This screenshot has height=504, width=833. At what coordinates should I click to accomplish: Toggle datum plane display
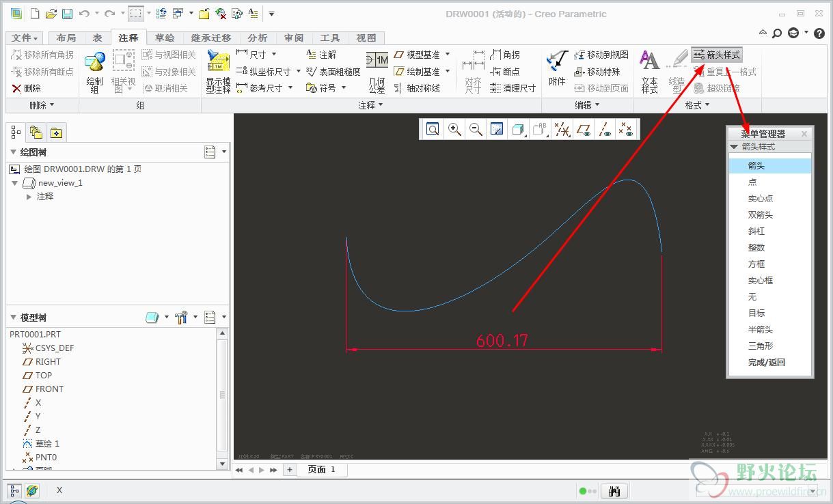click(583, 129)
